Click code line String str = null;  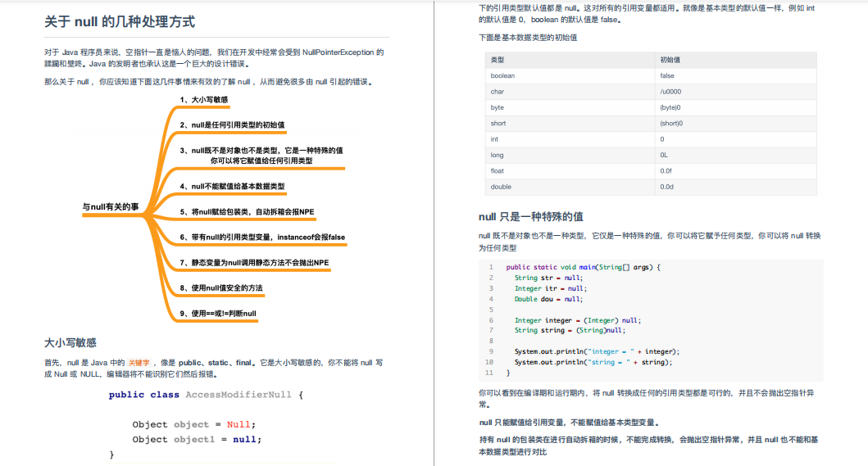point(548,278)
